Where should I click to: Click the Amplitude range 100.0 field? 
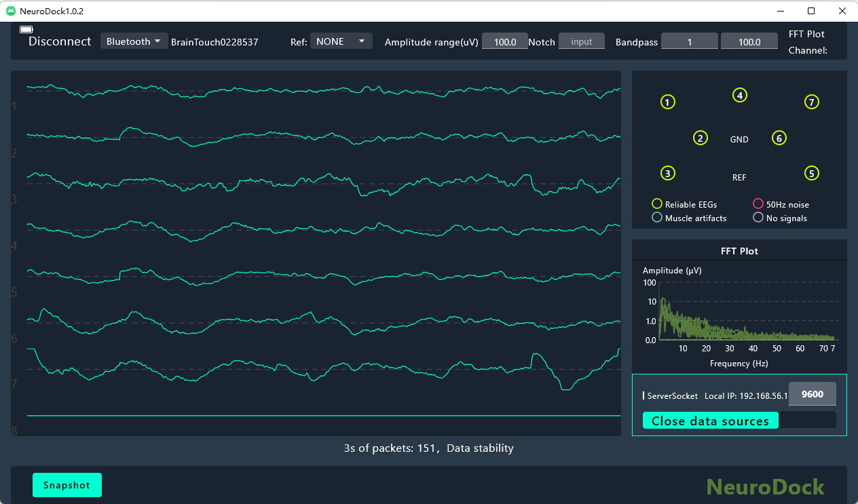point(505,41)
